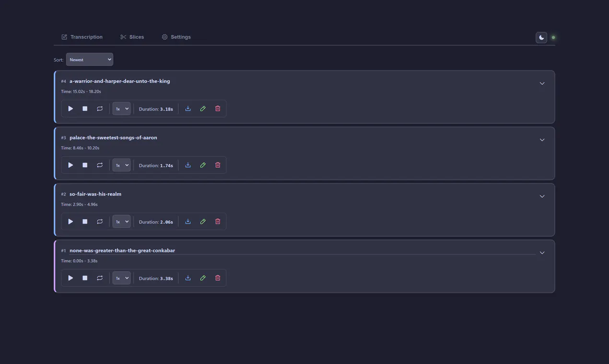Click slice title a-warrior-and-harper-dear-unto-the-king
This screenshot has height=364, width=609.
point(120,81)
